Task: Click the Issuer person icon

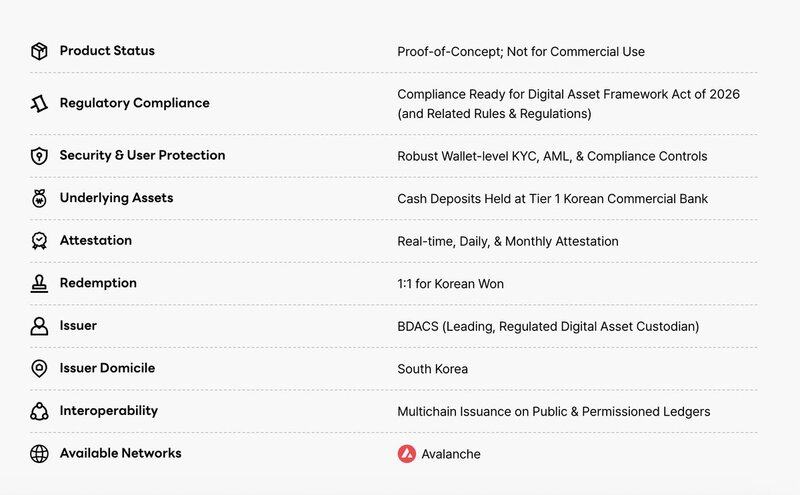Action: (39, 326)
